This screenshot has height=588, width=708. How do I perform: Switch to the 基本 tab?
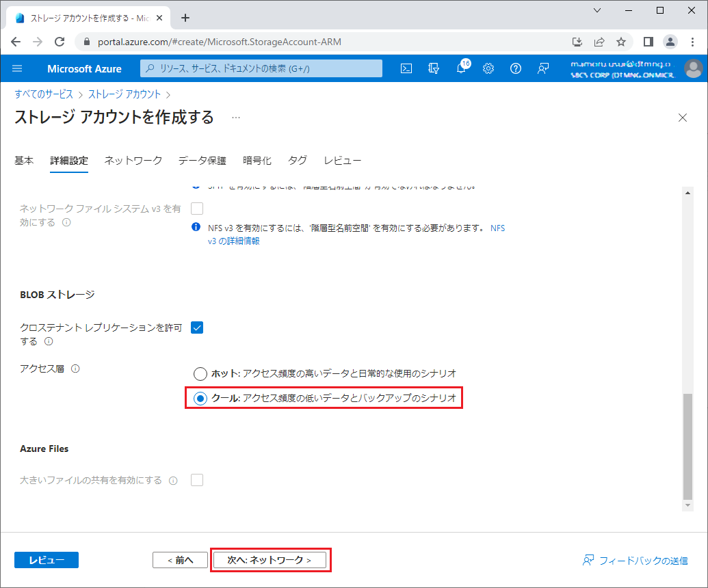[x=24, y=161]
